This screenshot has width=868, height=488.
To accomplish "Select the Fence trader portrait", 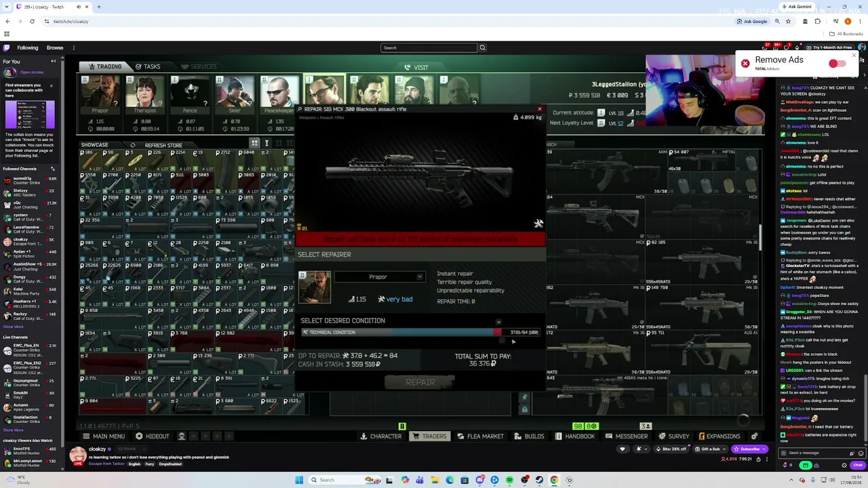I will (191, 95).
